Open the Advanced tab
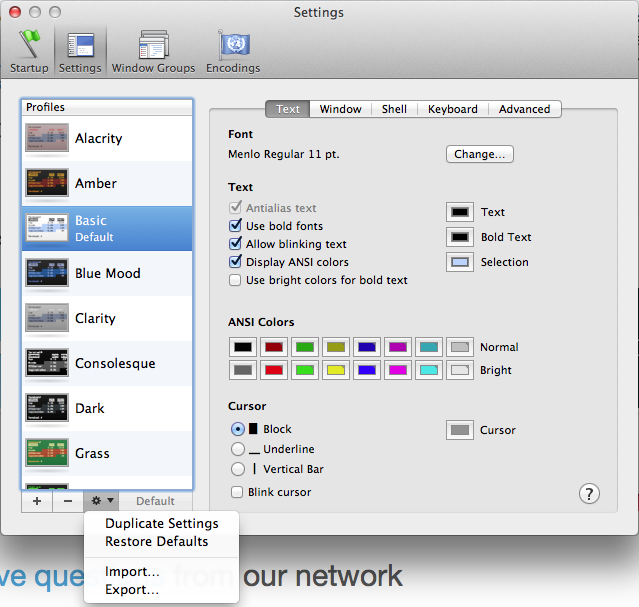Viewport: 639px width, 607px height. (524, 109)
